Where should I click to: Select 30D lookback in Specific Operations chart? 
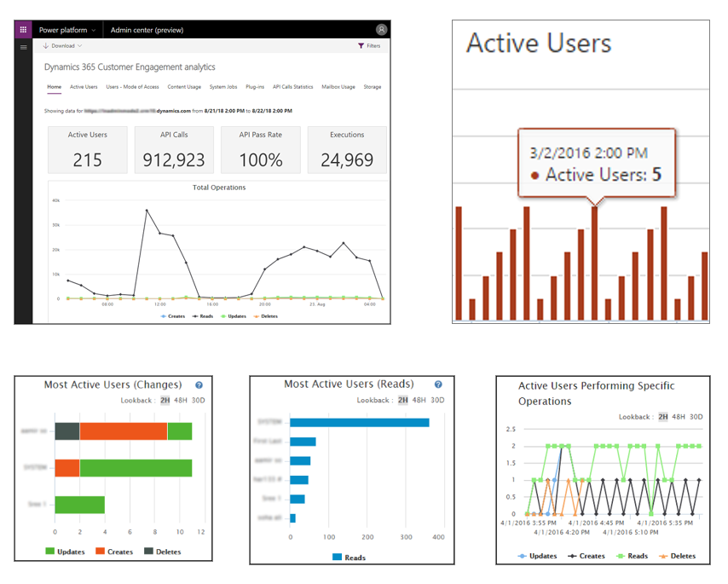click(x=696, y=416)
